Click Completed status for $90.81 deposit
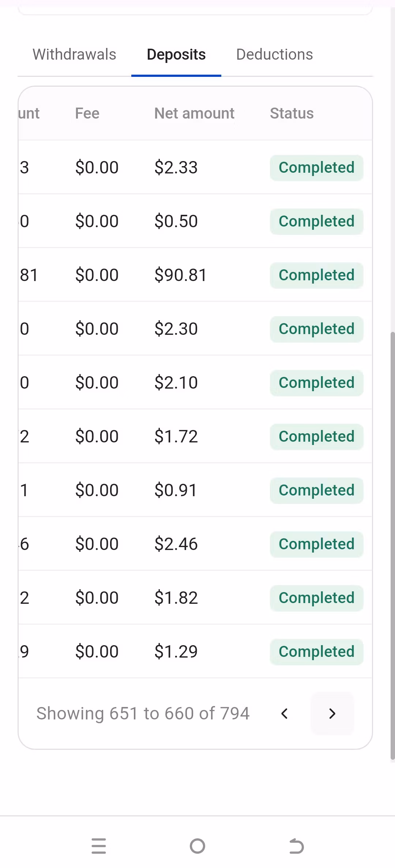Screen dimensions: 395x868 (x=316, y=275)
